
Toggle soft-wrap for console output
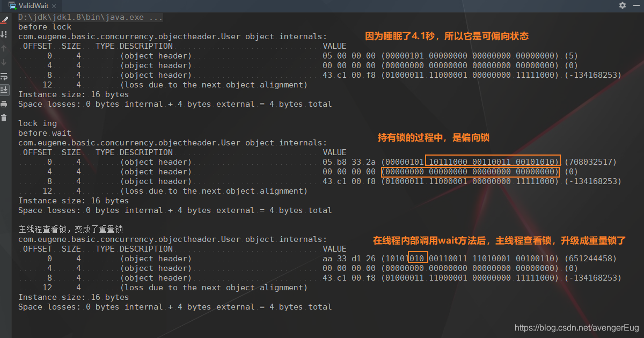coord(4,76)
